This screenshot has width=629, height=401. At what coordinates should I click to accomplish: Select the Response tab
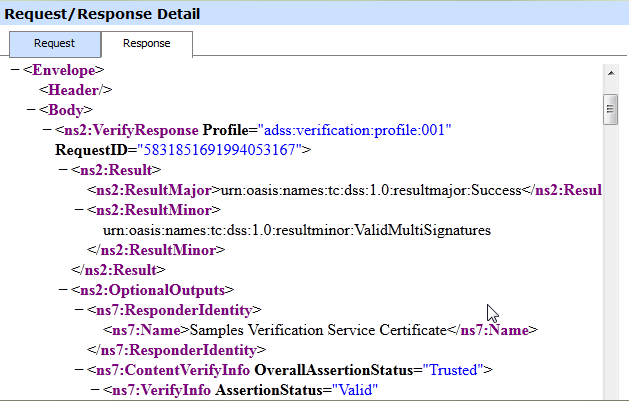(x=146, y=44)
